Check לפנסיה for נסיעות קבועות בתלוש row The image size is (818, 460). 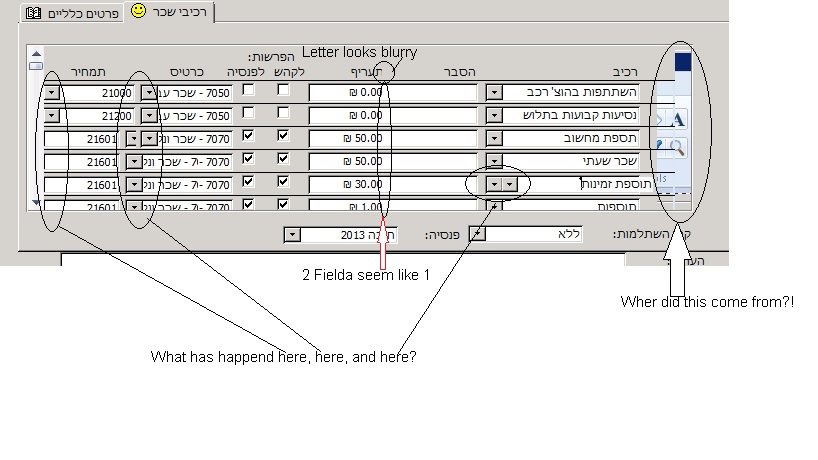248,113
